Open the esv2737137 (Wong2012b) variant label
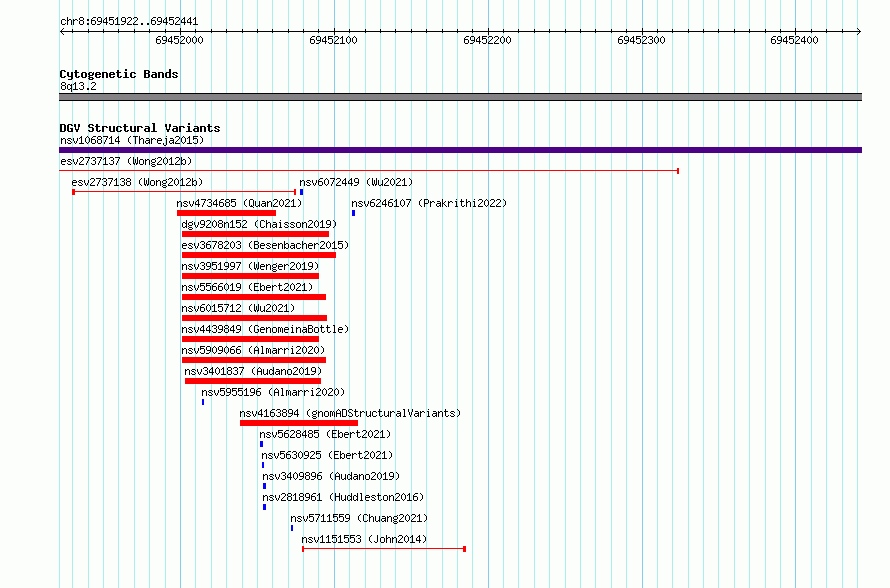This screenshot has height=588, width=890. 126,161
